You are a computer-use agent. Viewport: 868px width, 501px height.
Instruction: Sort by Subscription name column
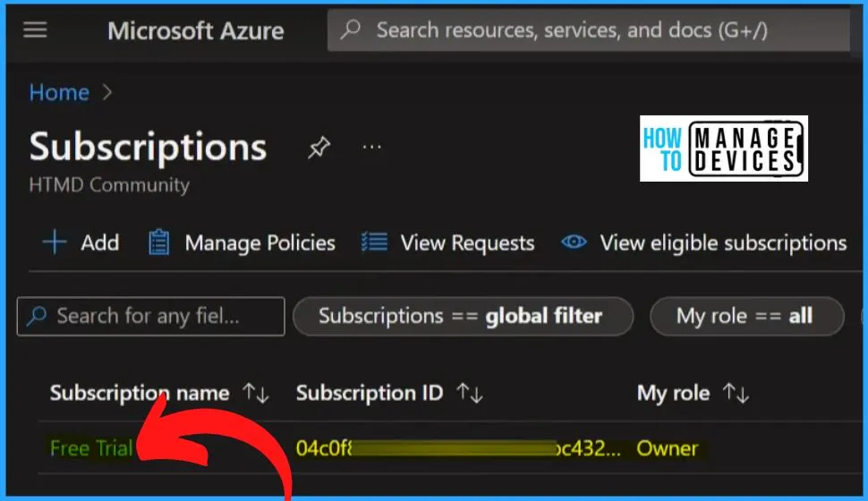tap(140, 393)
